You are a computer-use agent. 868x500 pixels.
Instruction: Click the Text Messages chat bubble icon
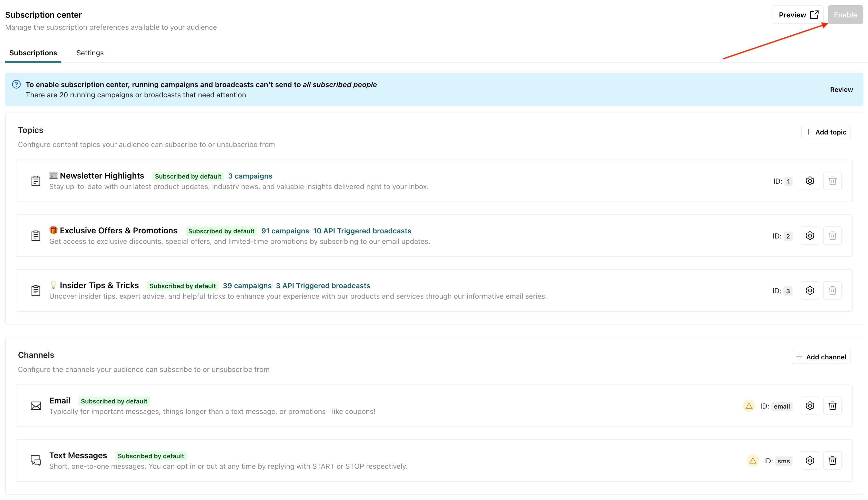(x=36, y=461)
